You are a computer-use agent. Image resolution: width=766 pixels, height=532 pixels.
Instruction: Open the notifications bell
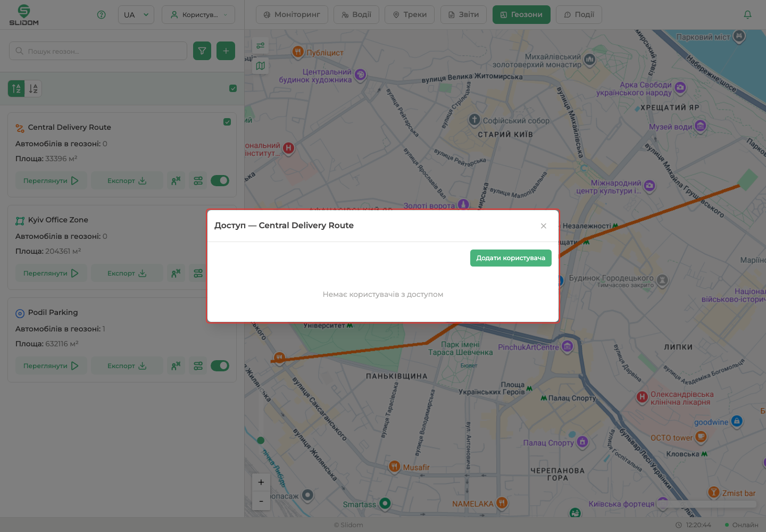click(747, 15)
